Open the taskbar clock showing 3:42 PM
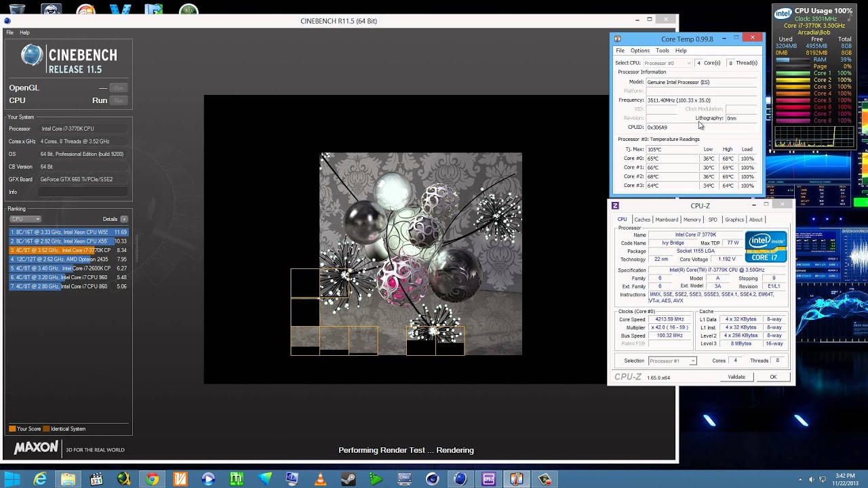Screen dimensions: 868x488 [x=846, y=479]
